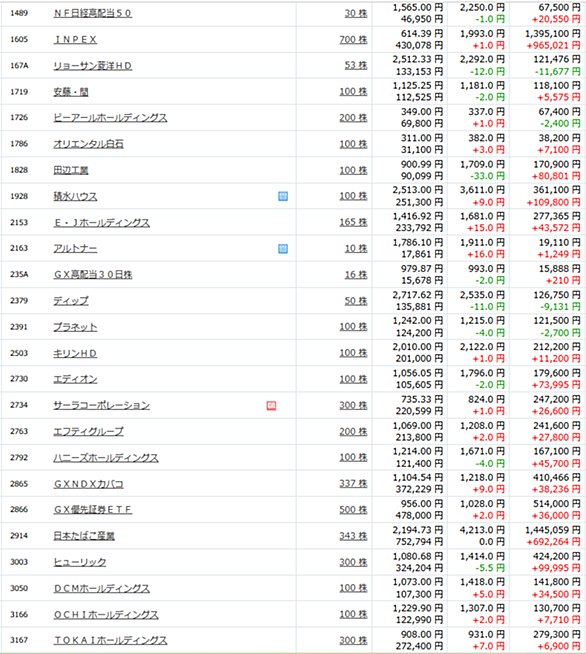This screenshot has width=586, height=654.
Task: Open the エディオン stock link
Action: click(75, 379)
